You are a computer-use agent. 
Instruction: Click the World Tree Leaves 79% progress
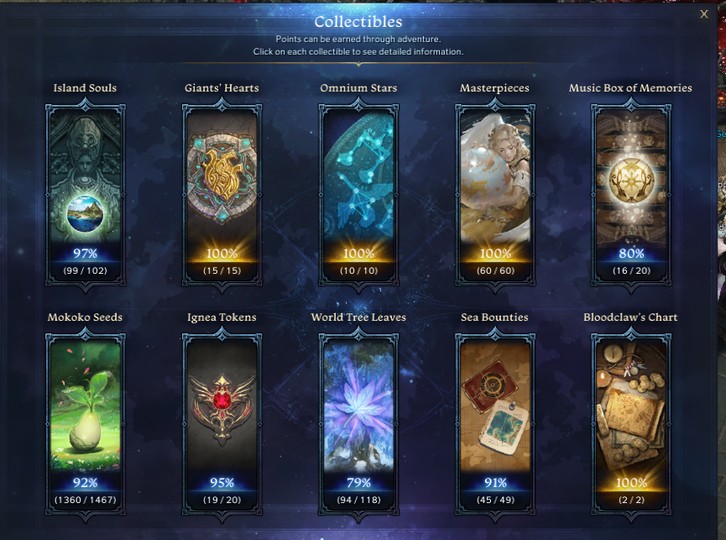(x=359, y=483)
